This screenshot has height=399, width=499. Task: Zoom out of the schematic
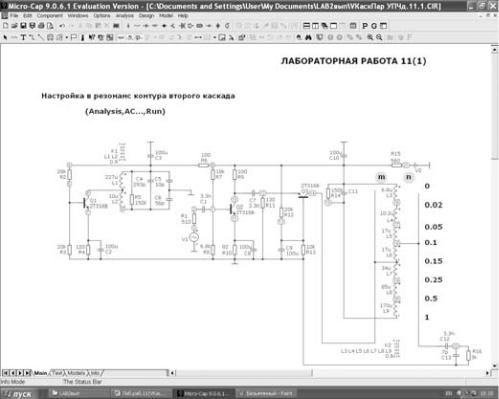click(379, 37)
